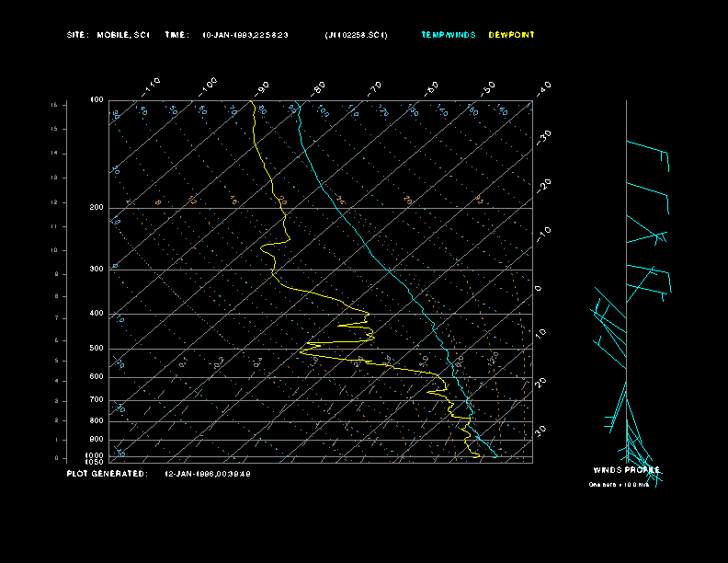This screenshot has height=563, width=728.
Task: Click the '300' pressure level label
Action: [97, 269]
